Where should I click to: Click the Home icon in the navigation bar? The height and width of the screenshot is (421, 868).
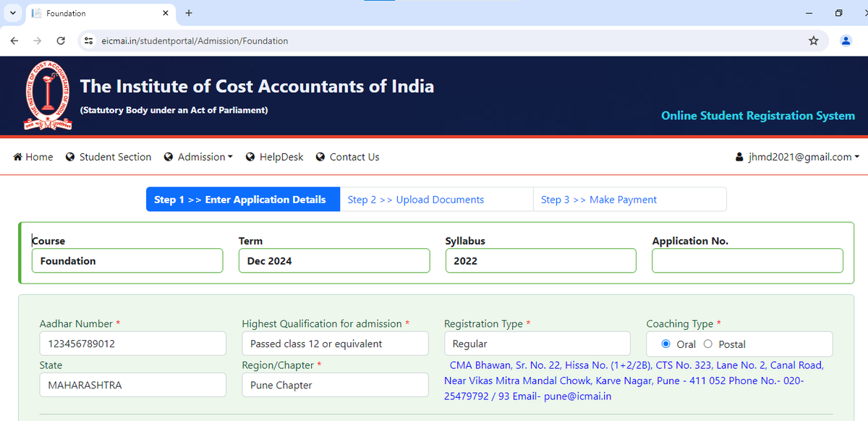(x=16, y=156)
